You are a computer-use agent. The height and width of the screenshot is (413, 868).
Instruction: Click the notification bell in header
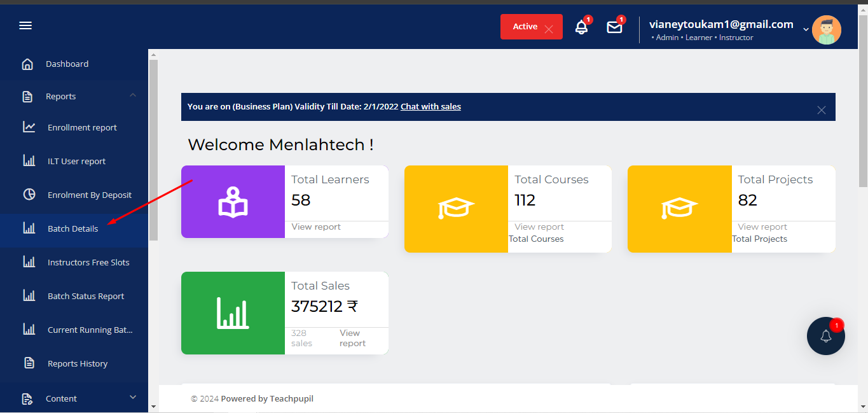581,27
